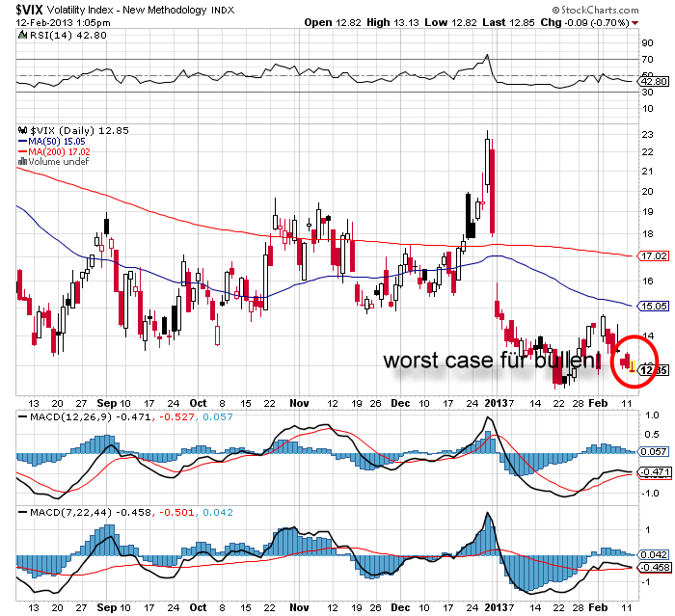Image resolution: width=675 pixels, height=616 pixels.
Task: Click the blue 0.042 value in lower MACD legend
Action: 217,512
